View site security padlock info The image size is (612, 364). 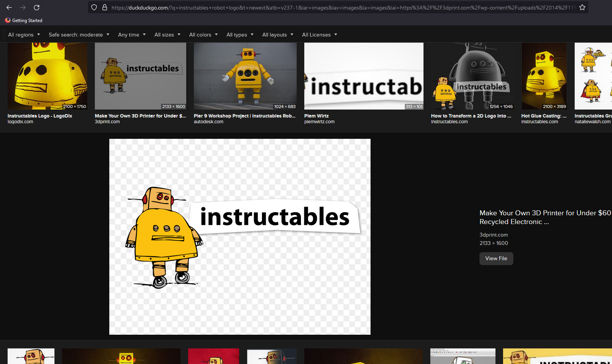(x=105, y=8)
